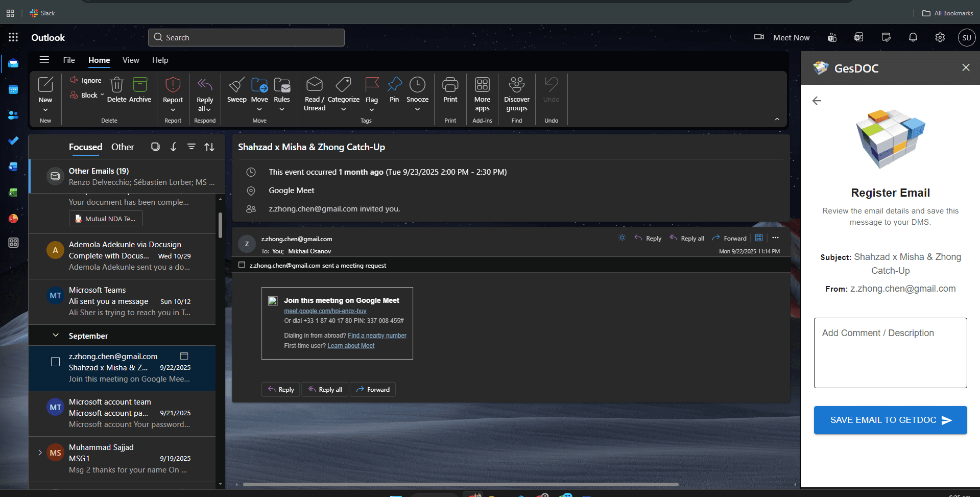980x497 pixels.
Task: Open the Calendar app in the sidebar
Action: [13, 90]
